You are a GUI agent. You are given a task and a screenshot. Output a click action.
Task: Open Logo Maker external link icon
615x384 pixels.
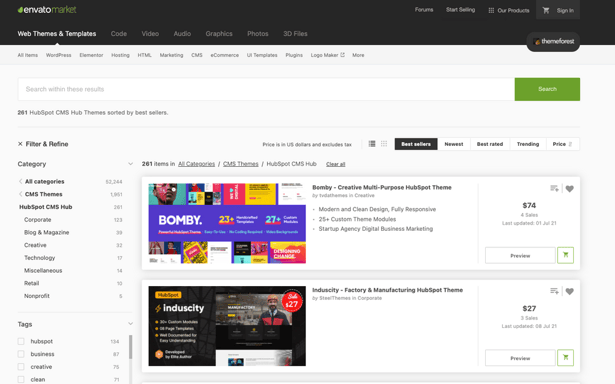342,55
